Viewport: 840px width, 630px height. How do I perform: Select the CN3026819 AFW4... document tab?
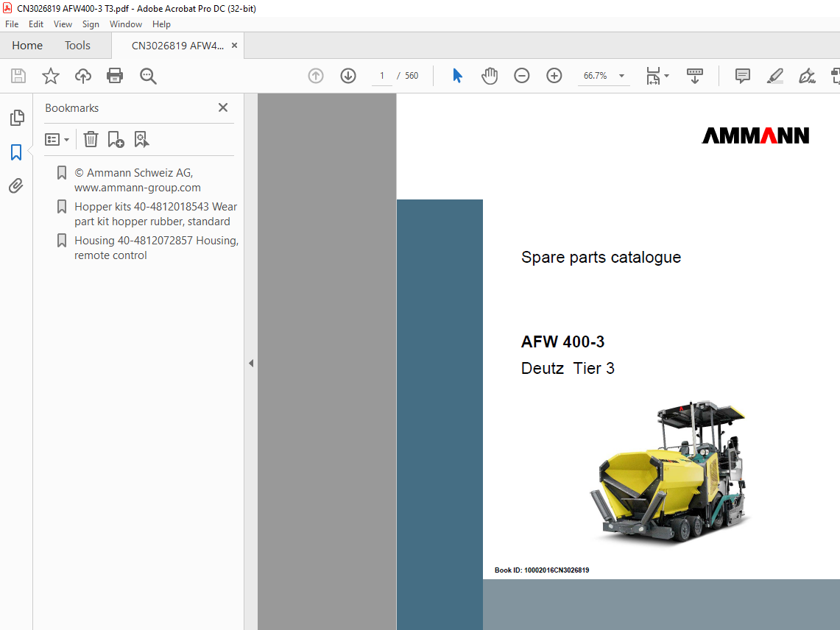177,46
